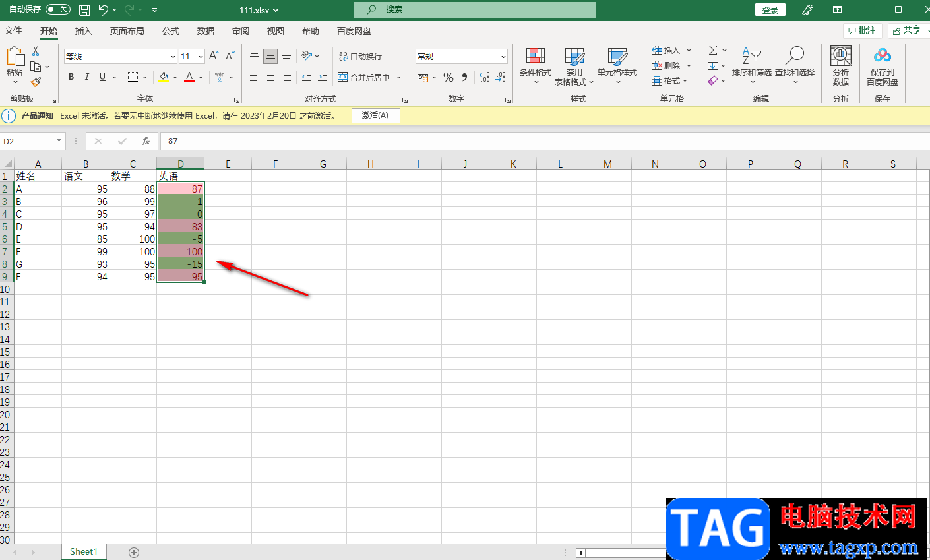Screen dimensions: 930x560
Task: Click the 激活(A) button
Action: coord(375,115)
